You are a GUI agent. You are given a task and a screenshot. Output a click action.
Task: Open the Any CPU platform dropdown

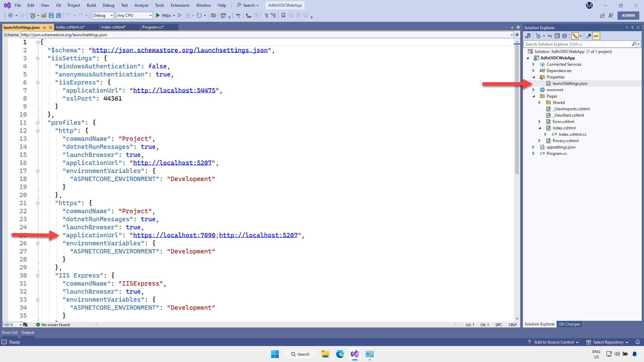134,15
